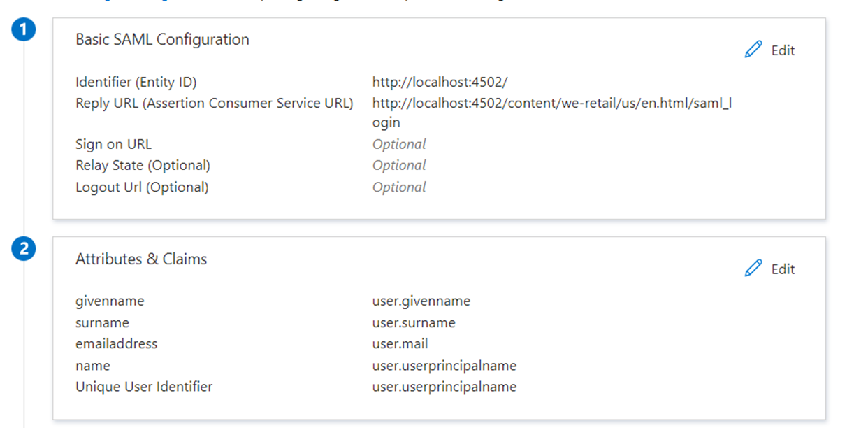Click the http://localhost:4502/ identifier value
This screenshot has width=868, height=428.
(440, 83)
